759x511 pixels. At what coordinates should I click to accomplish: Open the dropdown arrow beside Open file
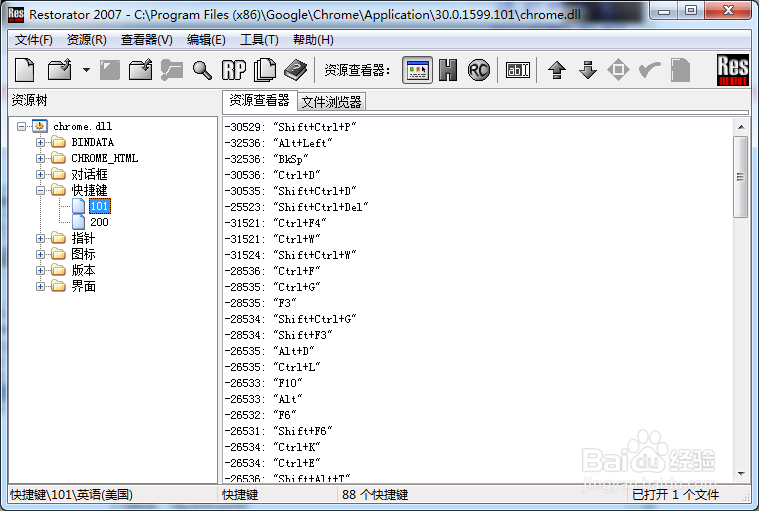(x=86, y=70)
